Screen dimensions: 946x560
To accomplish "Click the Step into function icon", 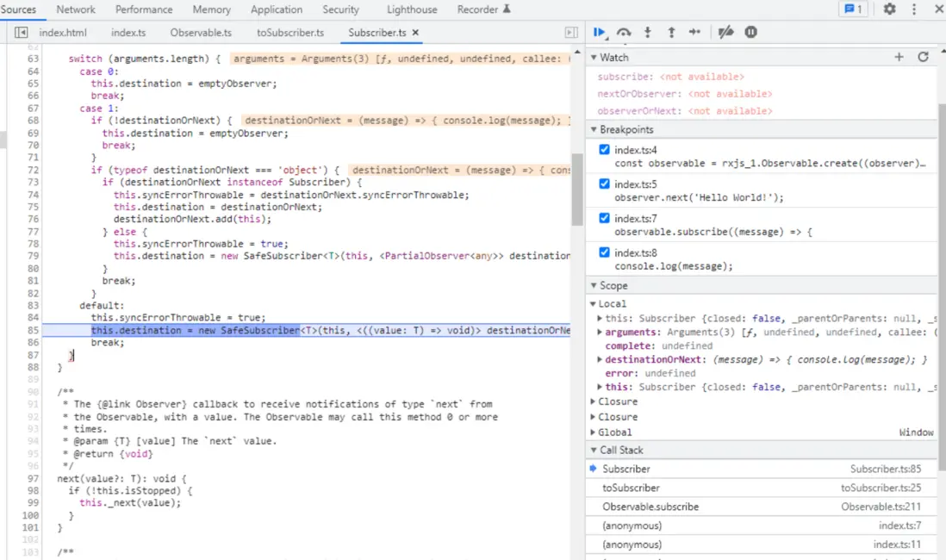I will coord(648,32).
